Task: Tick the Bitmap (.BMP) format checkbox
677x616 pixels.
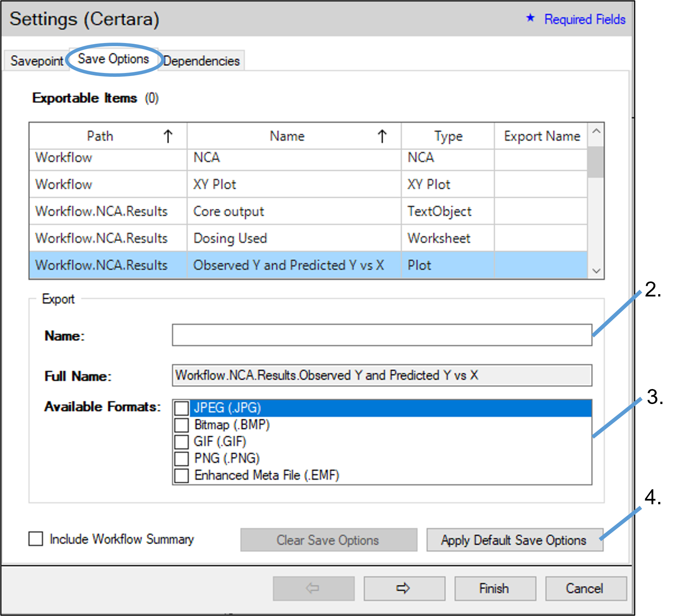Action: coord(182,425)
